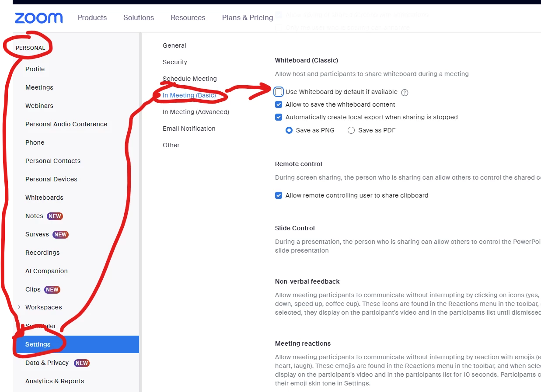The image size is (541, 392).
Task: Click the PERSONAL section label
Action: (x=30, y=48)
